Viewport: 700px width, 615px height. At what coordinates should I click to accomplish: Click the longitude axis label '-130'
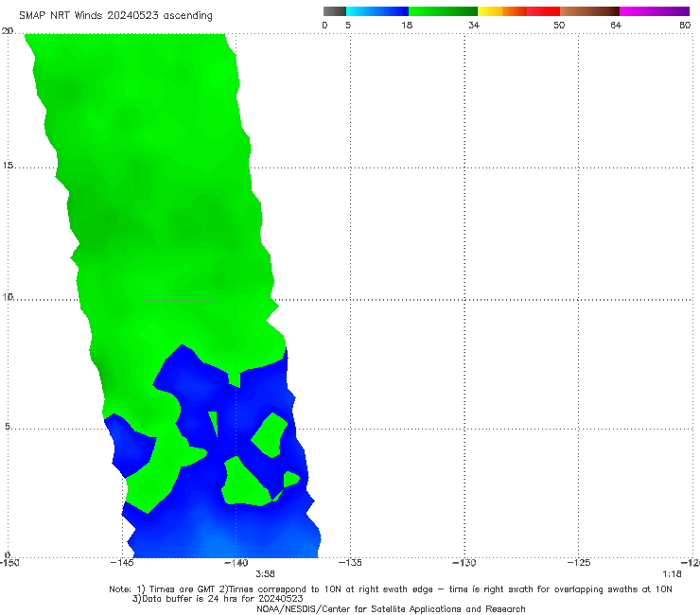point(464,563)
